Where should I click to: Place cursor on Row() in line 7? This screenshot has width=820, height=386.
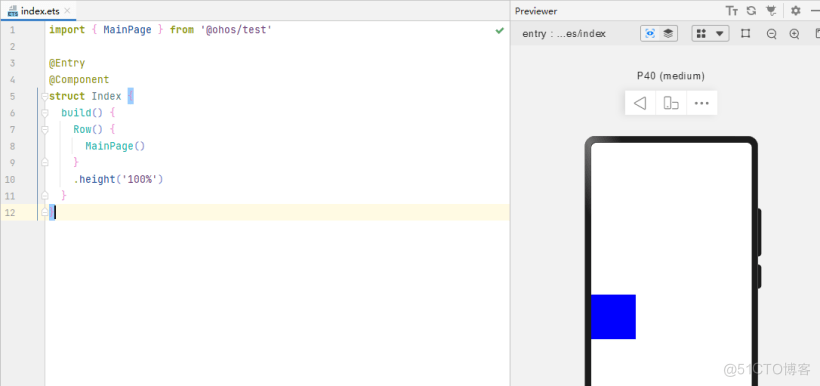[x=88, y=129]
